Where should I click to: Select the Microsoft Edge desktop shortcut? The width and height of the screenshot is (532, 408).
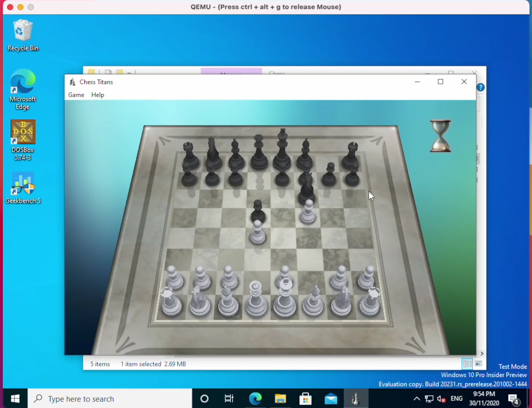point(23,90)
